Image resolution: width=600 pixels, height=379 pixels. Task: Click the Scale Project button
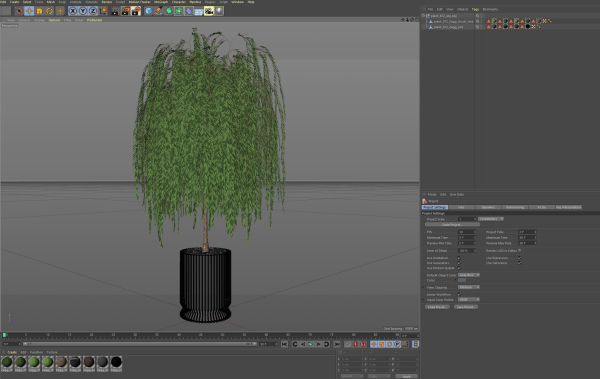[x=452, y=225]
